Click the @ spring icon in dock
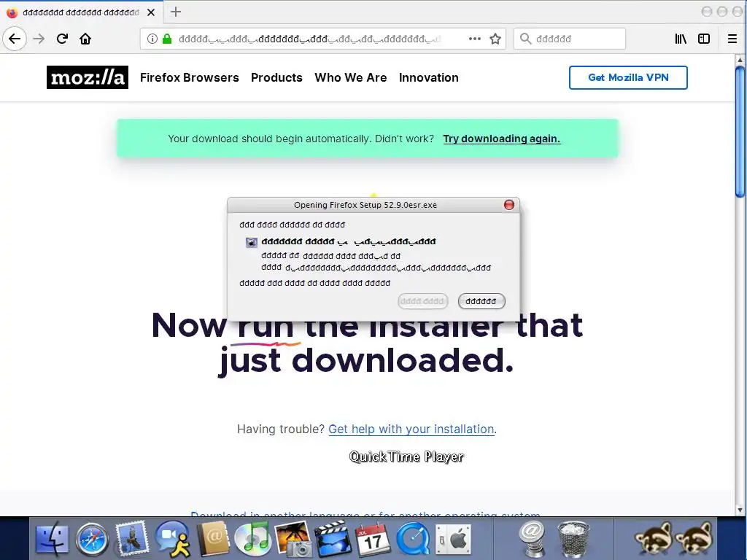Screen dimensions: 747x560 532,539
